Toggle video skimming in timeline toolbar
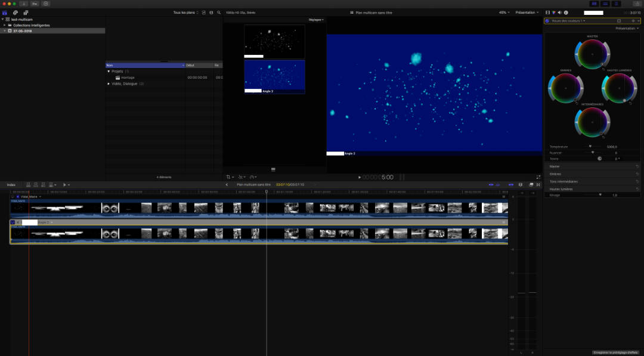Image resolution: width=644 pixels, height=356 pixels. coord(491,185)
